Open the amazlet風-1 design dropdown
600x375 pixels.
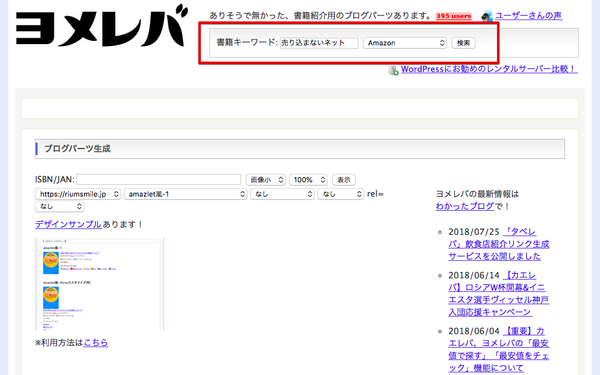tap(186, 194)
